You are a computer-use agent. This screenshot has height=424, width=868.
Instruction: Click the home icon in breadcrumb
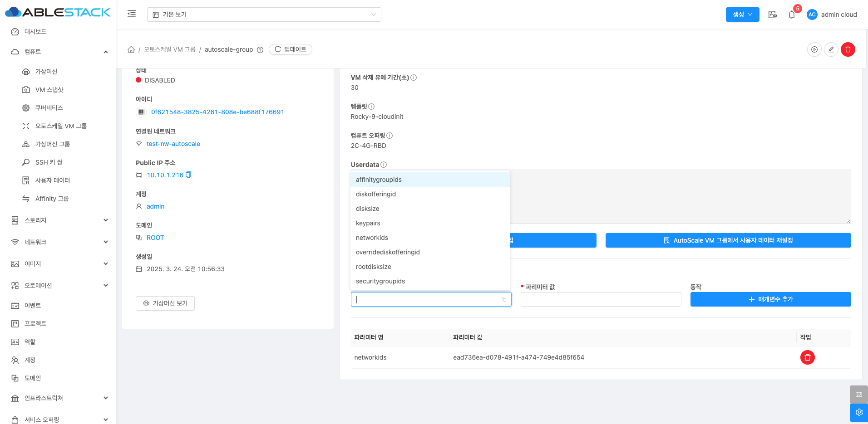pos(131,49)
